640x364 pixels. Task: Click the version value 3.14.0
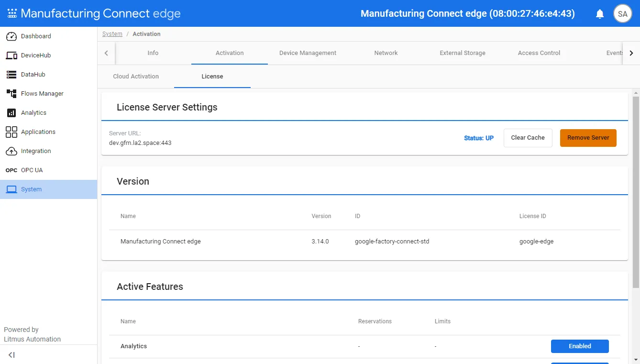tap(320, 242)
